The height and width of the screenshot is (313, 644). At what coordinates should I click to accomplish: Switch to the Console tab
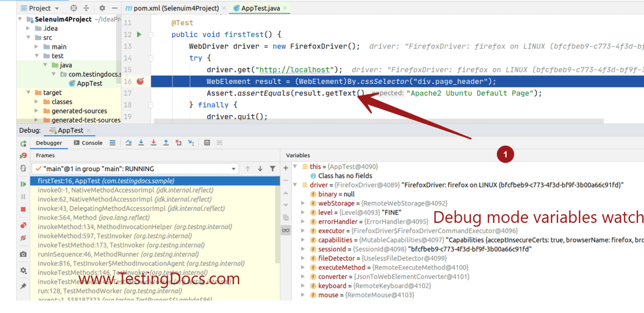point(88,143)
